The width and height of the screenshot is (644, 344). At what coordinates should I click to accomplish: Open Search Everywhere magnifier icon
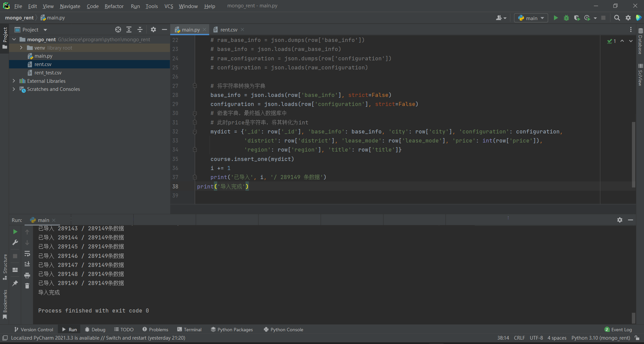click(617, 18)
